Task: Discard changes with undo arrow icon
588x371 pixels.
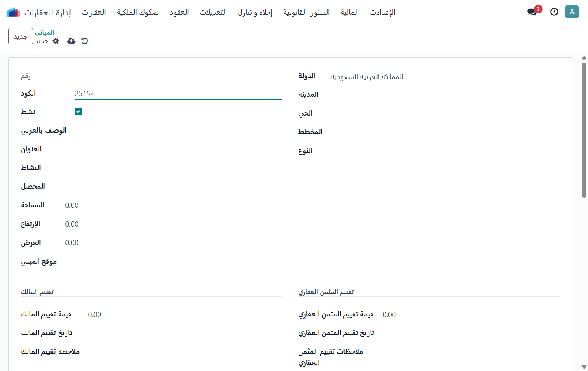Action: point(85,41)
